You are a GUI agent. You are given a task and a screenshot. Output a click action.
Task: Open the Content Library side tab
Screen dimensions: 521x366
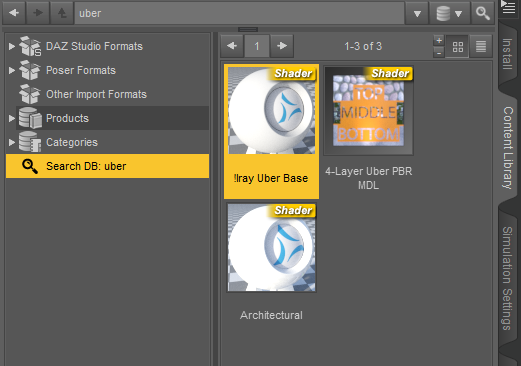[x=508, y=148]
